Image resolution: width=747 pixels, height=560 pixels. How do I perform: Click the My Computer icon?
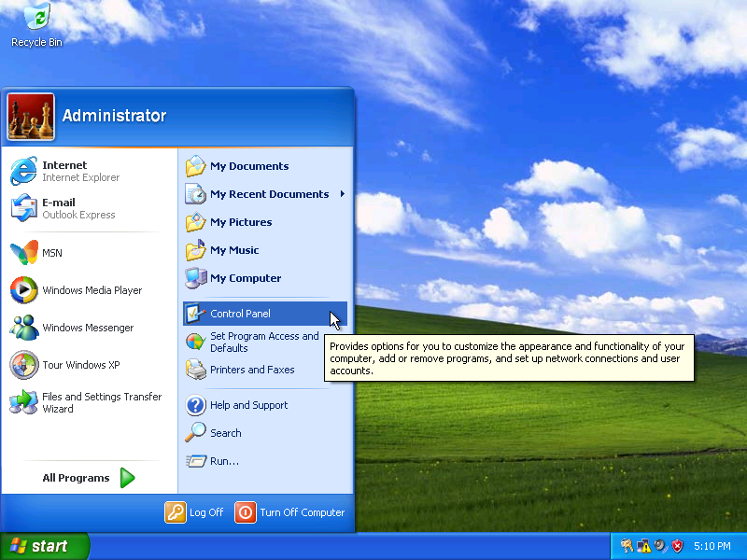coord(196,278)
